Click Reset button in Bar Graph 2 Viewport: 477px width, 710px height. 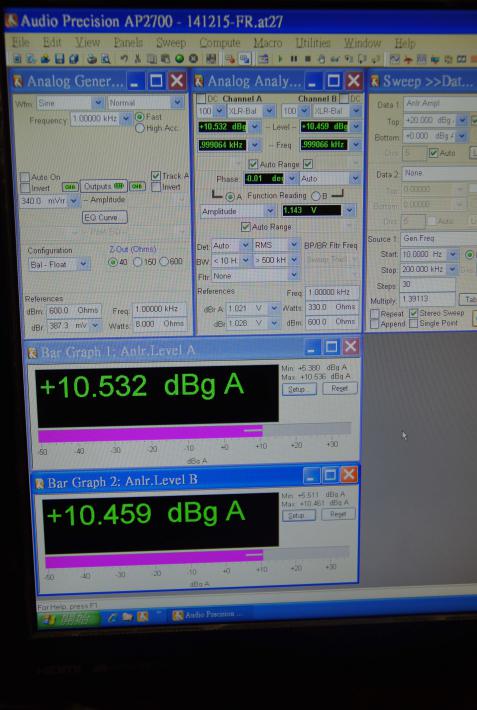pos(338,514)
